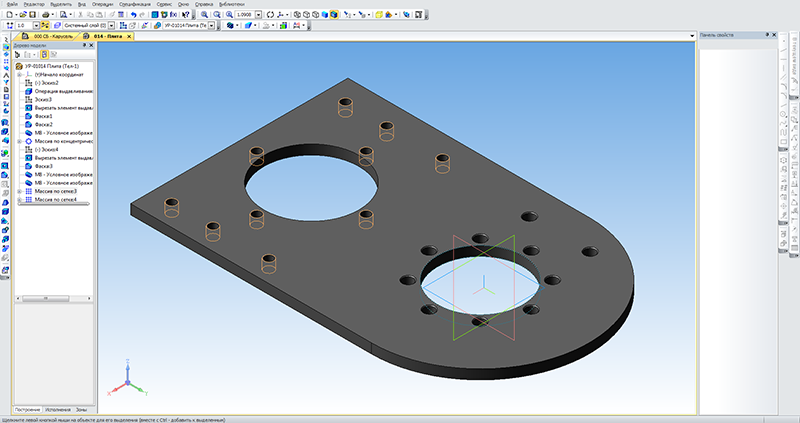Select the zoom-in magnifier tool
The height and width of the screenshot is (423, 800).
(x=203, y=15)
